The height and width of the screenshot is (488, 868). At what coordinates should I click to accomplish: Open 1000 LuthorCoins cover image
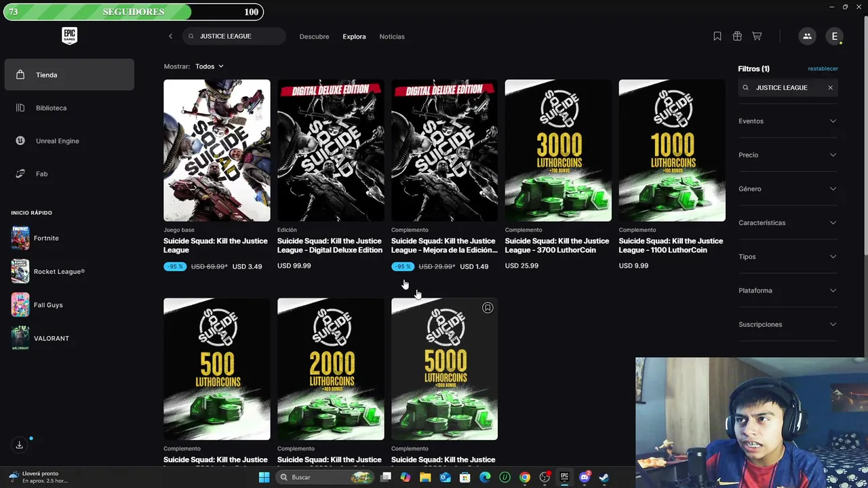(672, 150)
